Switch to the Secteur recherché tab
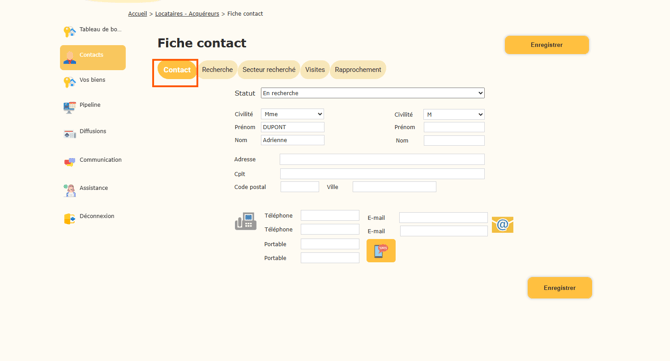670x361 pixels. [269, 70]
